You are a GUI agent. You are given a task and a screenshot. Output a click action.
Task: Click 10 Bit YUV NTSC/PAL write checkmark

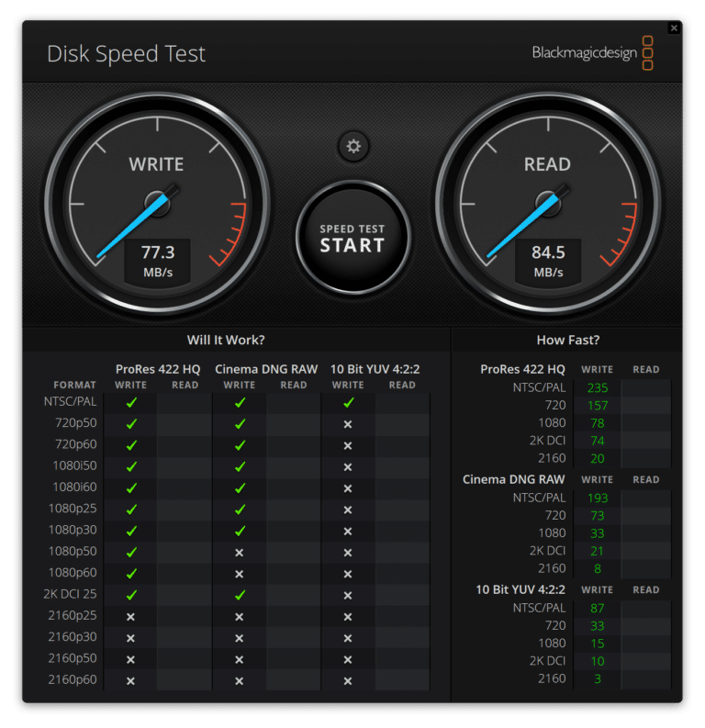coord(349,402)
